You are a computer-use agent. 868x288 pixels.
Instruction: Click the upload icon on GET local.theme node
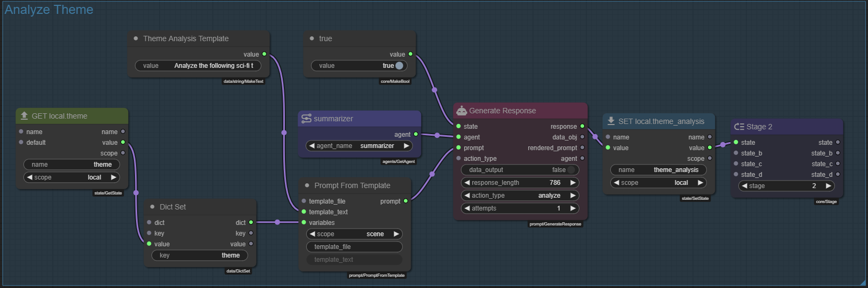tap(24, 116)
